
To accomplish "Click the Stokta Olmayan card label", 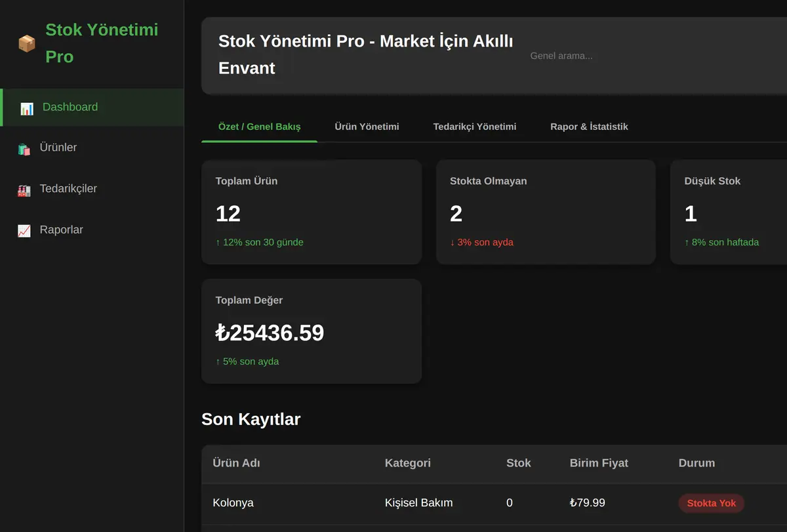I will point(489,181).
